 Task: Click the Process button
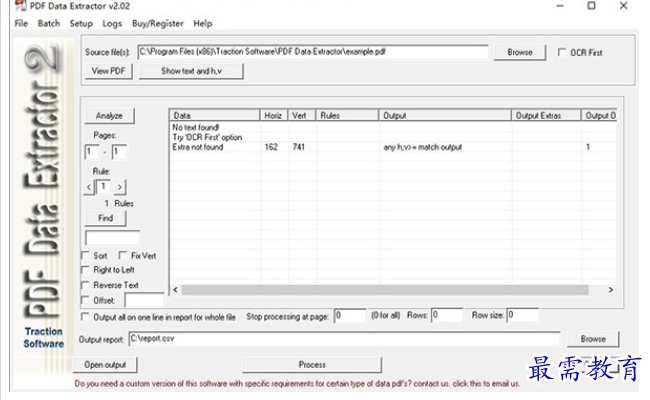312,365
